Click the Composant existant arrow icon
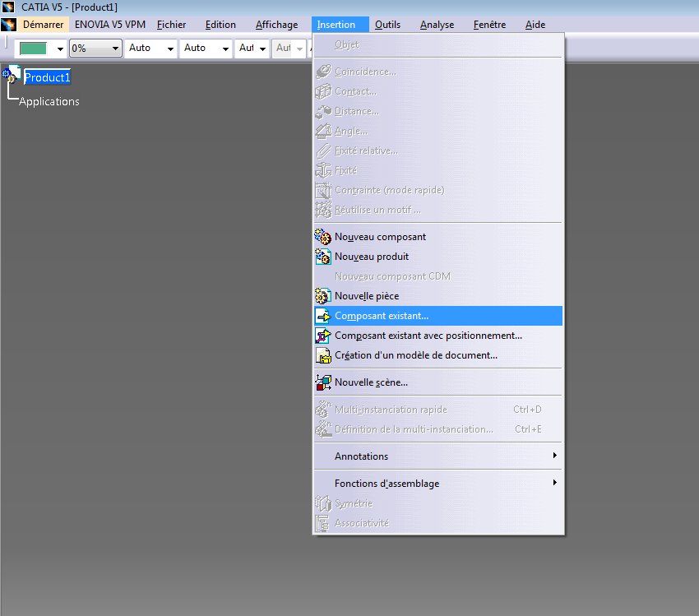699x616 pixels. pos(322,316)
